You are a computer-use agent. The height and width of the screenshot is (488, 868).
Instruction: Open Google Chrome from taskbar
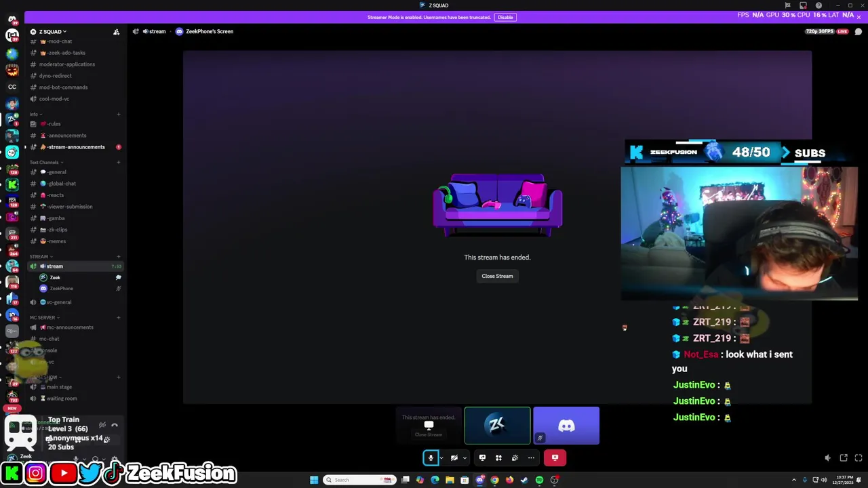pos(494,480)
